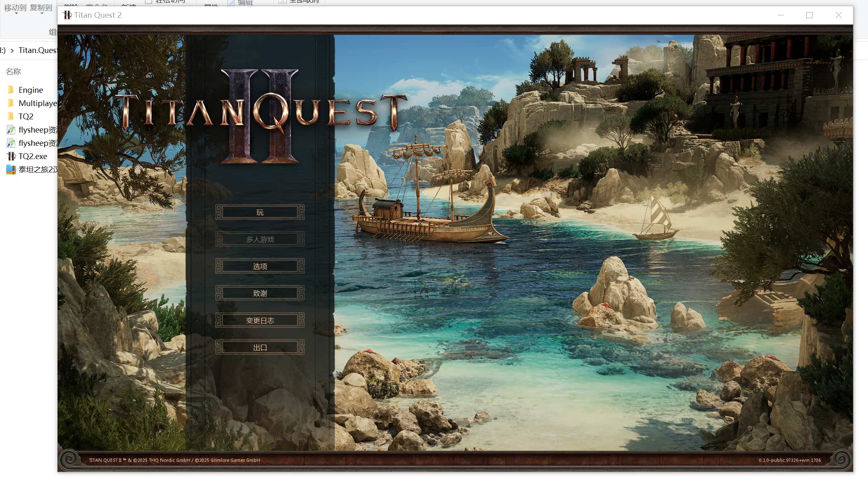The width and height of the screenshot is (868, 483).
Task: Open the 泰坦之旅2汉化 file
Action: click(x=37, y=169)
